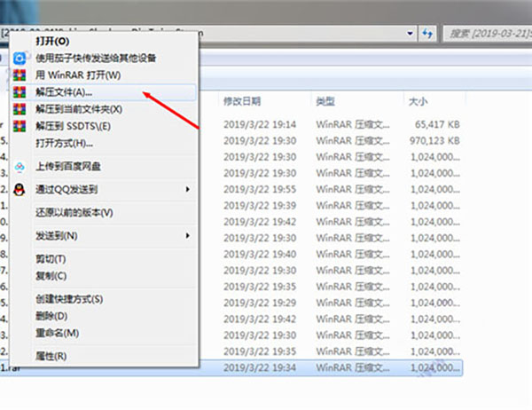The height and width of the screenshot is (410, 532).
Task: Select 使用茄子快传发送给其他设备 menu entry
Action: point(104,58)
